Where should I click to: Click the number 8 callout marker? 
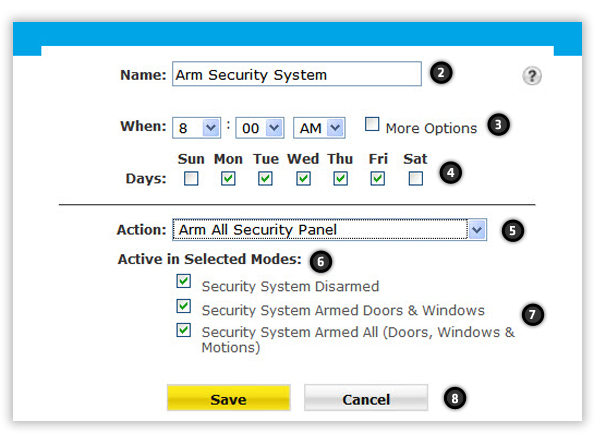point(455,397)
